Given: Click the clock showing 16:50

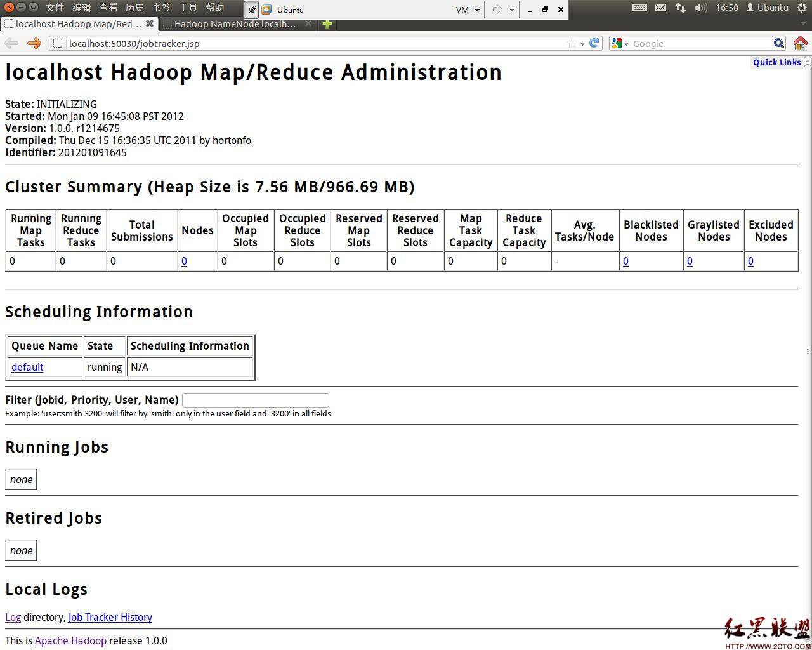Looking at the screenshot, I should (727, 8).
